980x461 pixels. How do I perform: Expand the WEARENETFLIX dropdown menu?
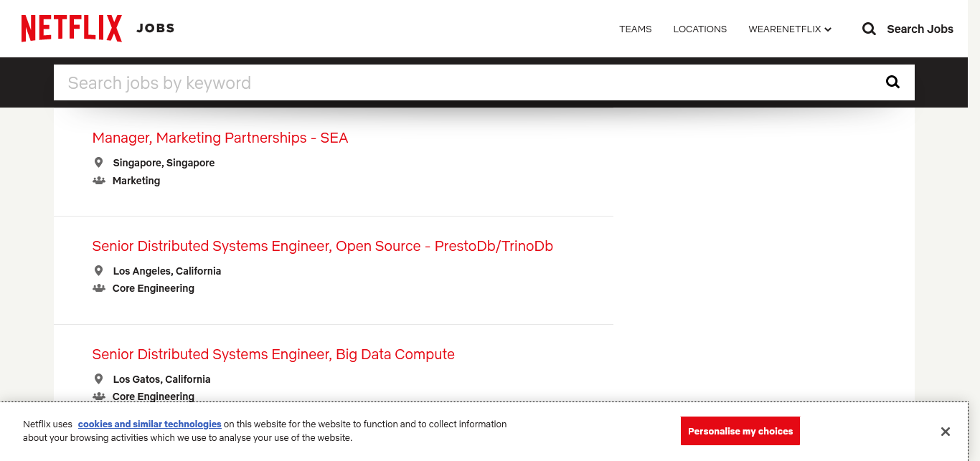click(789, 29)
